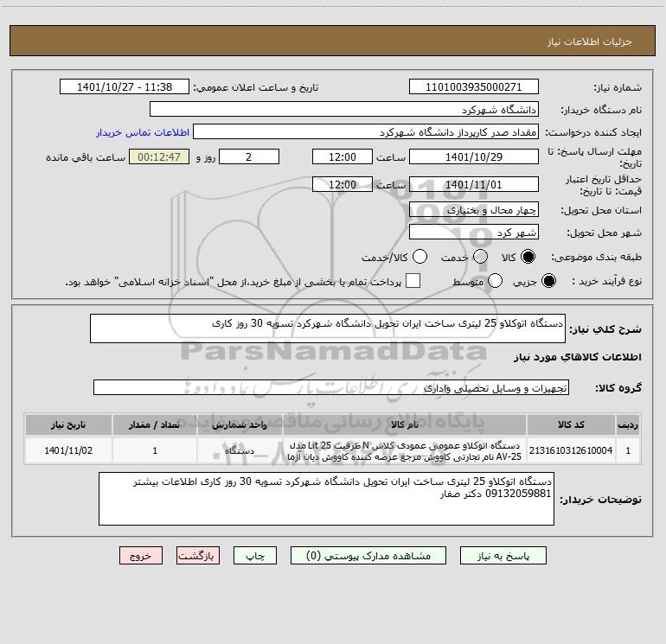Click the buyer notes text area
Screen dimensions: 666x644
click(x=326, y=499)
